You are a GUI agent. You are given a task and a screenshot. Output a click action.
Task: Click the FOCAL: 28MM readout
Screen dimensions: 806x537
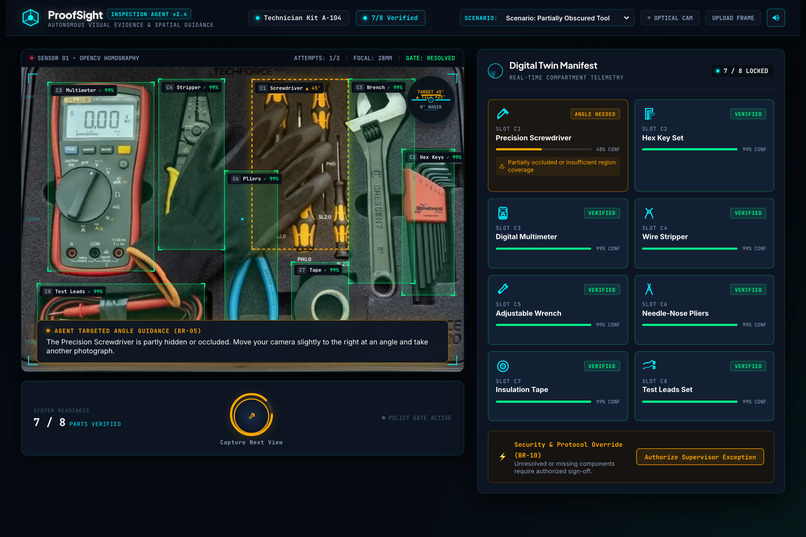tap(373, 58)
